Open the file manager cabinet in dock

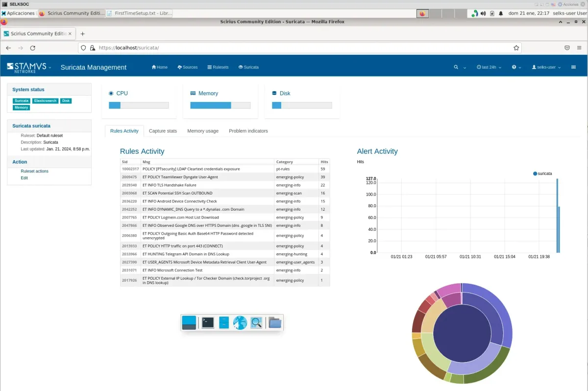click(x=224, y=322)
